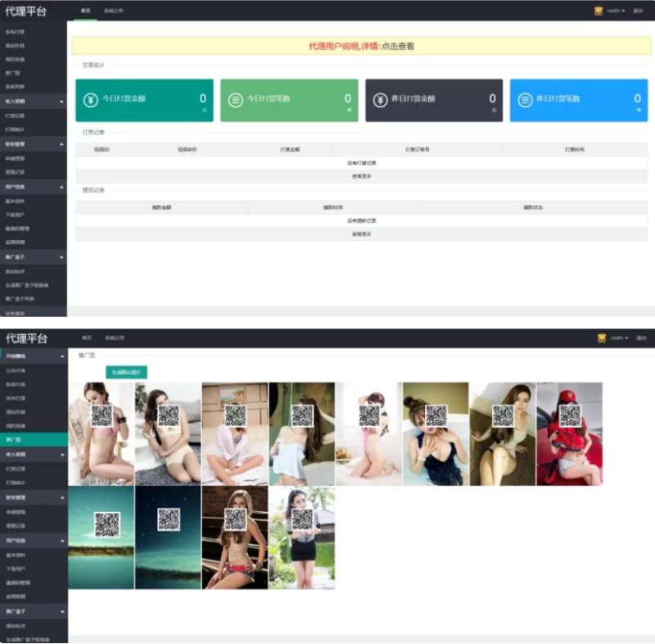This screenshot has width=655, height=644.
Task: Open 添加外链 in the dashboard sidebar
Action: (15, 46)
